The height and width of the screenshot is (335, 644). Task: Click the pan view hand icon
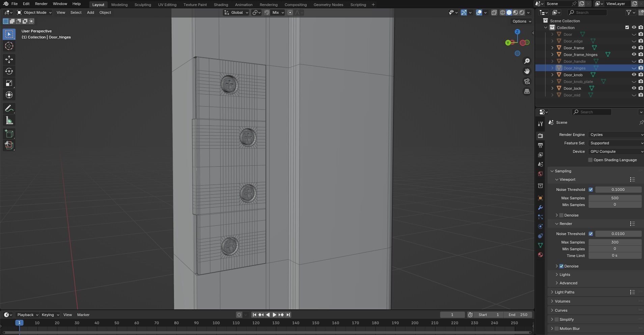click(x=527, y=71)
